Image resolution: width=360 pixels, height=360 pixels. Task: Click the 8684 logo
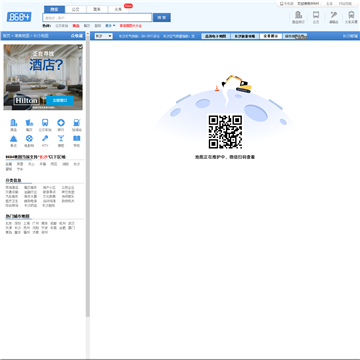pos(19,17)
